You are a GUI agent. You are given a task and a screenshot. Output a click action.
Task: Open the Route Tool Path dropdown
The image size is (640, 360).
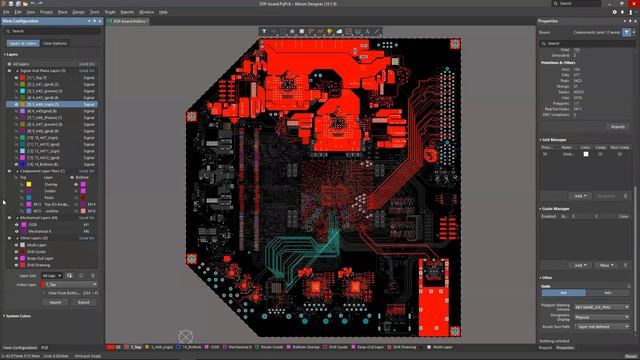click(602, 327)
